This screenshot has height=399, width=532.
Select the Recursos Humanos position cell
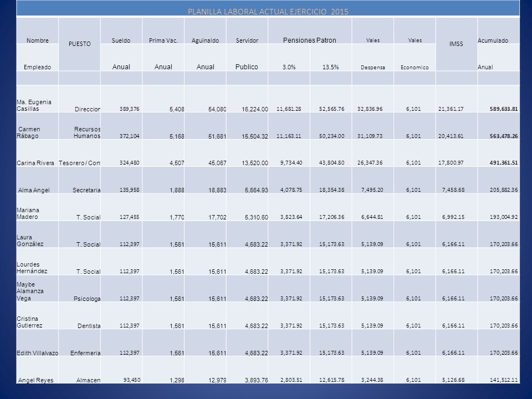[87, 132]
